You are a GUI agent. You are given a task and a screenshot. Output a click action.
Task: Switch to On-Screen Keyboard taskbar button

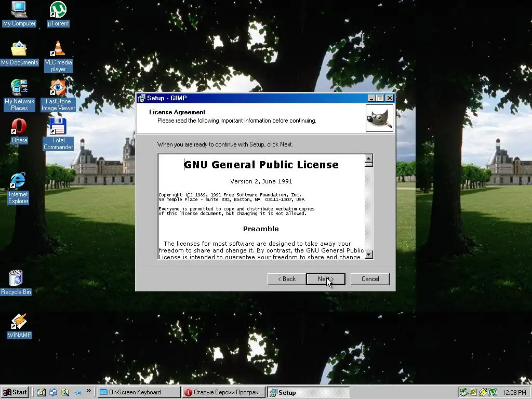coord(139,392)
